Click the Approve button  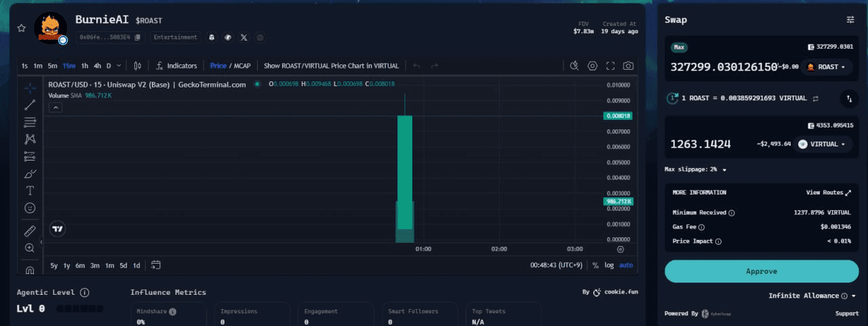click(762, 271)
